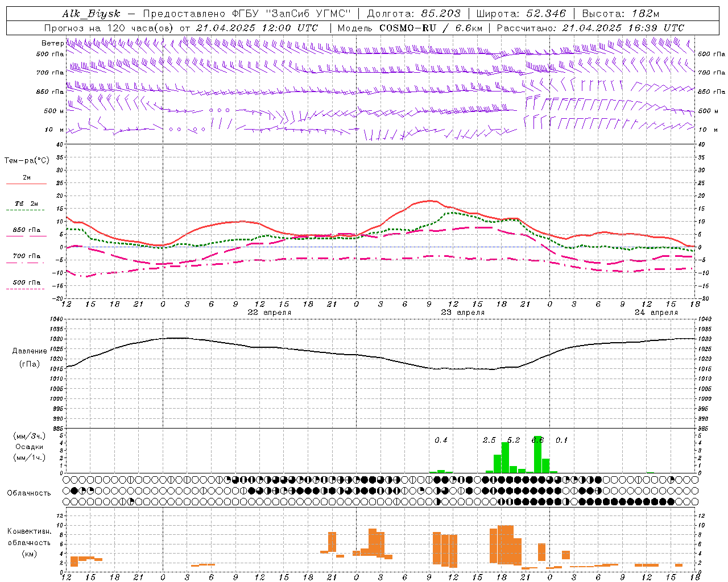Screen dimensions: 728x582
Task: Click the 0.1 precipitation total
Action: click(x=561, y=440)
